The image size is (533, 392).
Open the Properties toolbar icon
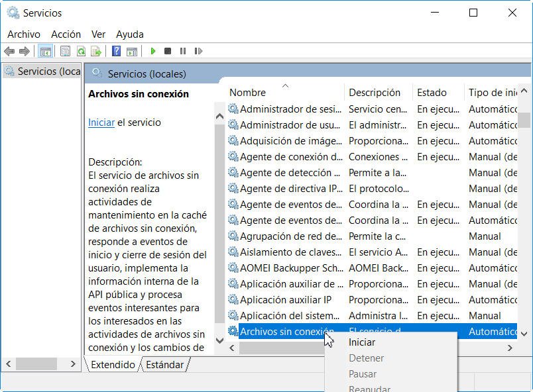(x=65, y=52)
